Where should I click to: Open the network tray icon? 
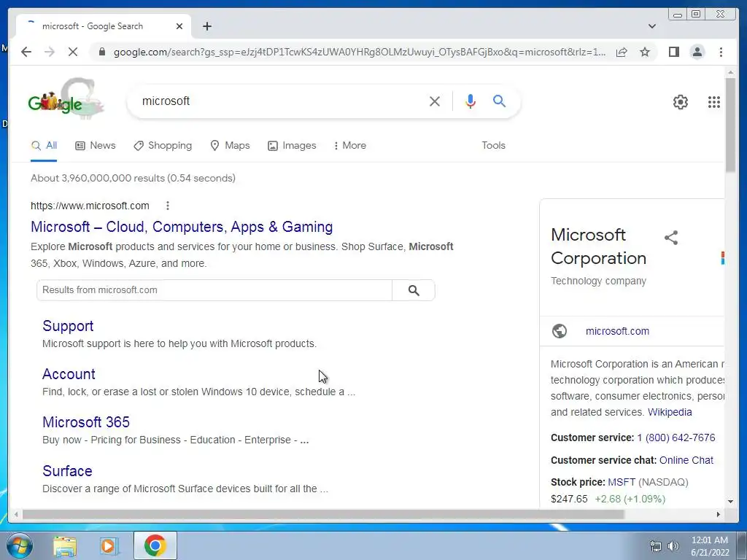[656, 545]
